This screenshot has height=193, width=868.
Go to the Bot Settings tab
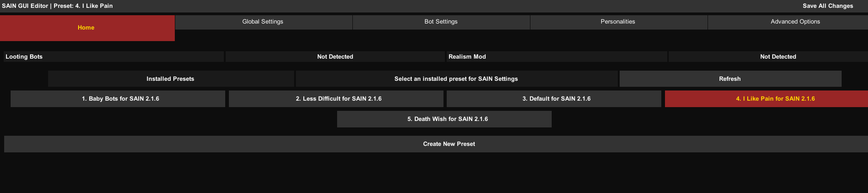(441, 22)
